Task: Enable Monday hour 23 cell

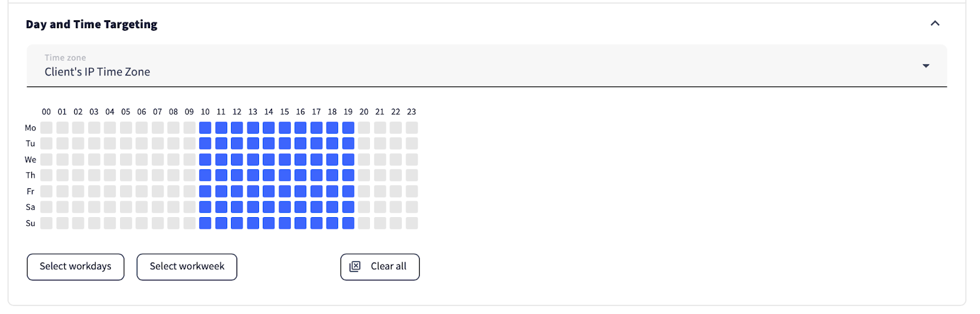Action: [x=412, y=128]
